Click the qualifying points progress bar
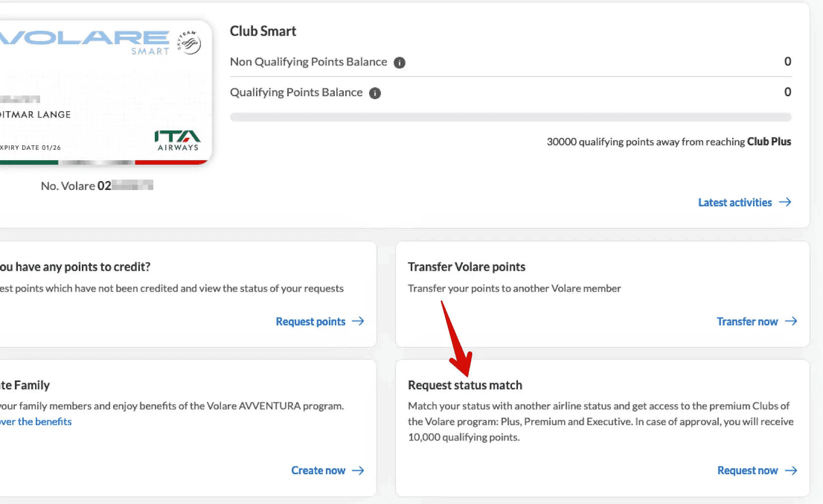 510,118
